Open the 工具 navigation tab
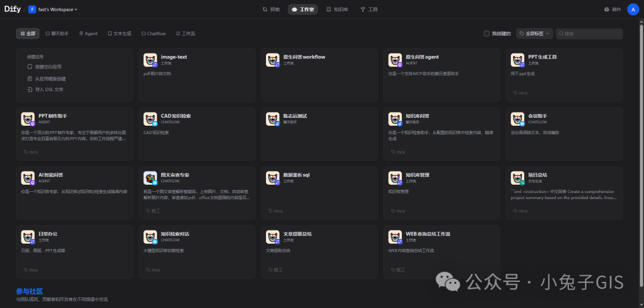 pyautogui.click(x=369, y=10)
